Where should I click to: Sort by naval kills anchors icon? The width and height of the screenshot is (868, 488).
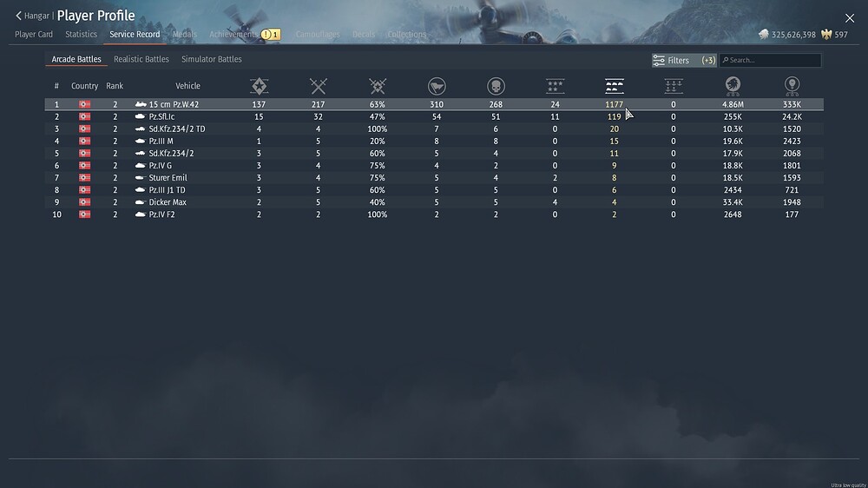[x=674, y=86]
